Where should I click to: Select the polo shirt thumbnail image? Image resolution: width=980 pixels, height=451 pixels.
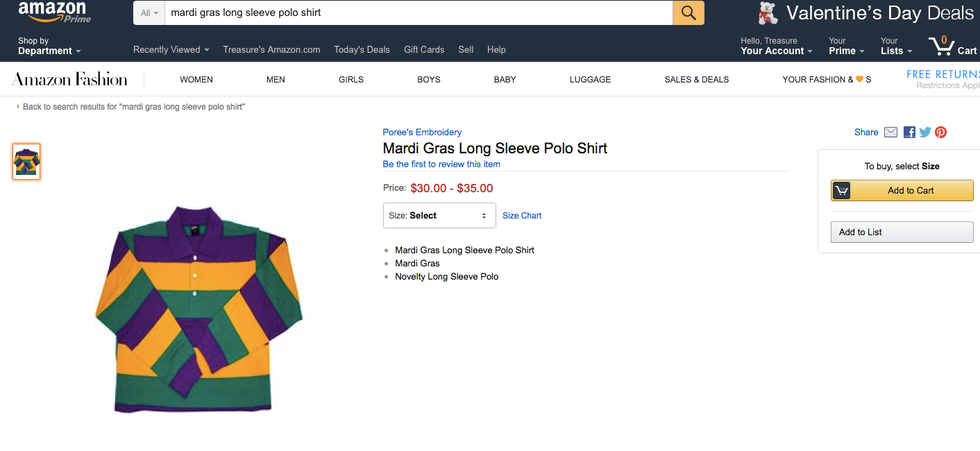coord(27,162)
